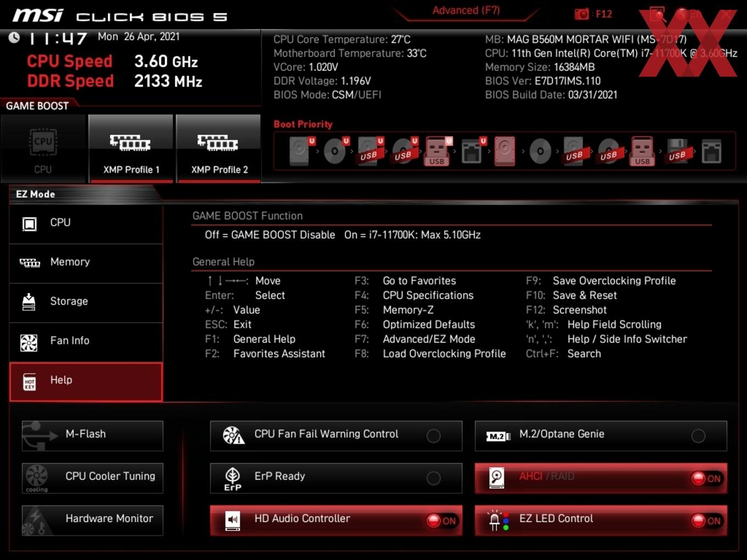Click the "Favorites Assistant" help entry
Screen dimensions: 747x560
point(279,354)
